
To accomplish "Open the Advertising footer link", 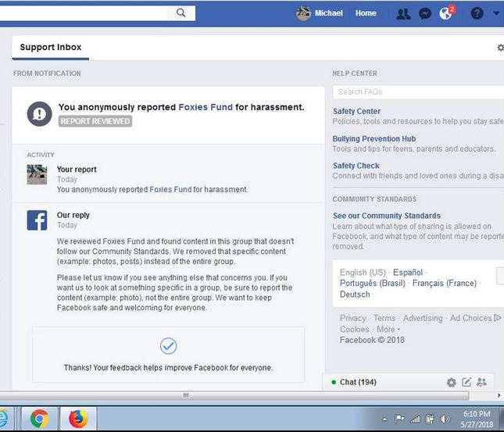I will coord(423,318).
